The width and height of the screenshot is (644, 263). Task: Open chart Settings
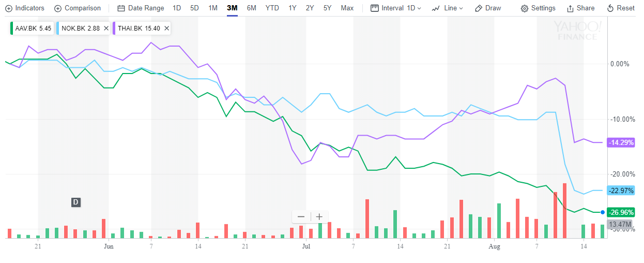click(538, 8)
